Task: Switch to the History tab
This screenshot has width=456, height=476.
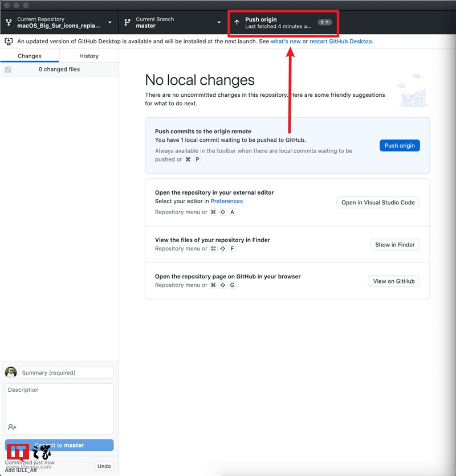Action: point(89,56)
